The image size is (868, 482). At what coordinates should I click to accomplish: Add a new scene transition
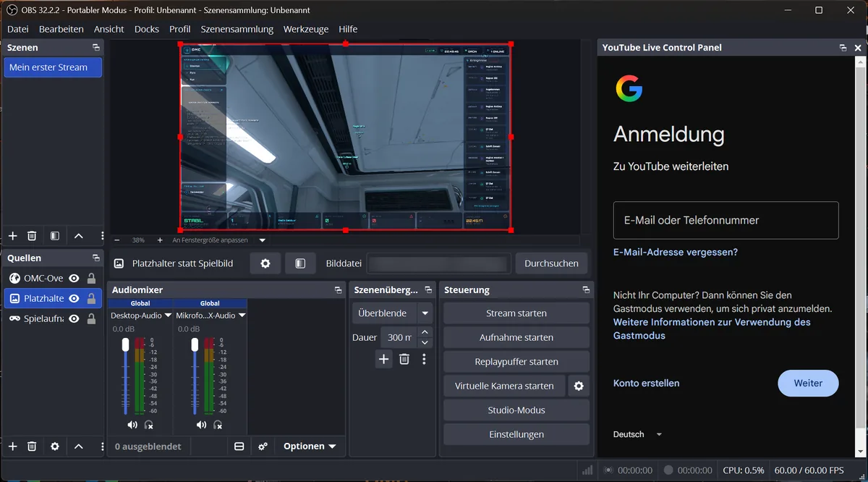(x=383, y=359)
